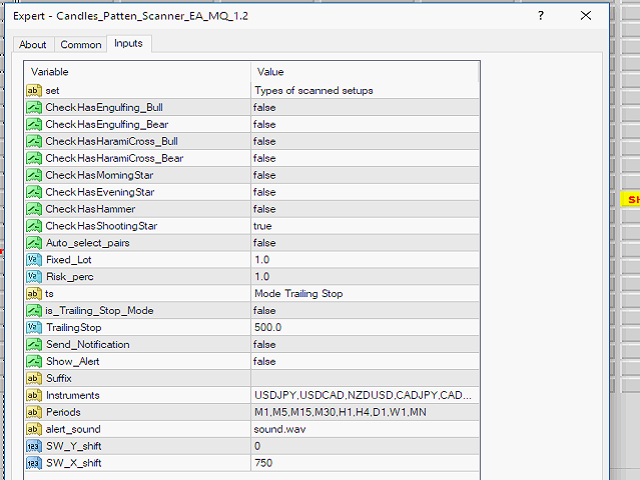
Task: Select the Auto_select_pairs variable name
Action: click(88, 243)
